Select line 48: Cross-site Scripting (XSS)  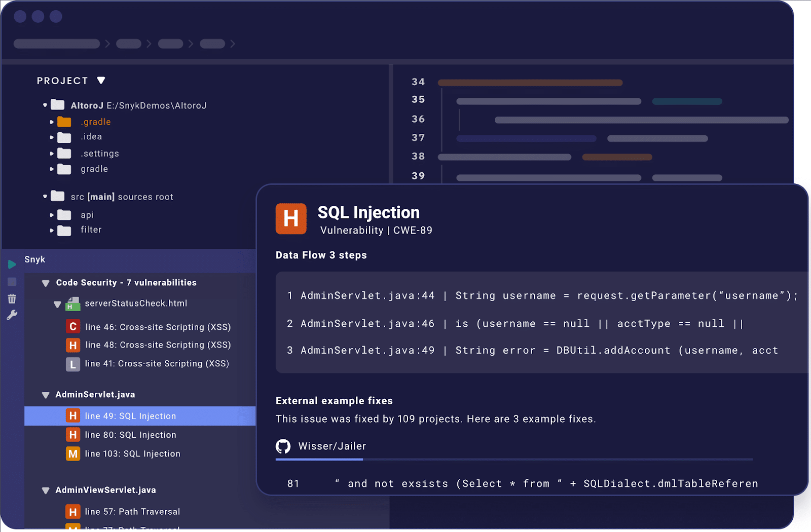click(x=158, y=345)
